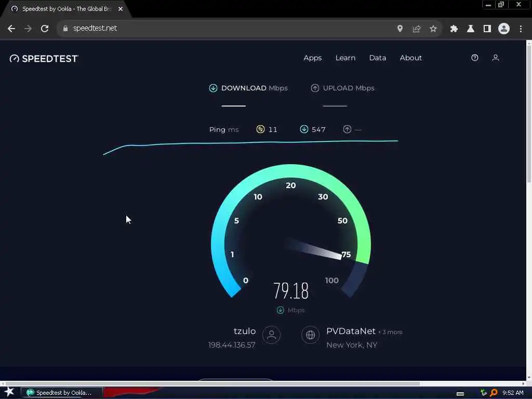Screen dimensions: 532x399
Task: Toggle the browser side panel icon
Action: click(487, 29)
